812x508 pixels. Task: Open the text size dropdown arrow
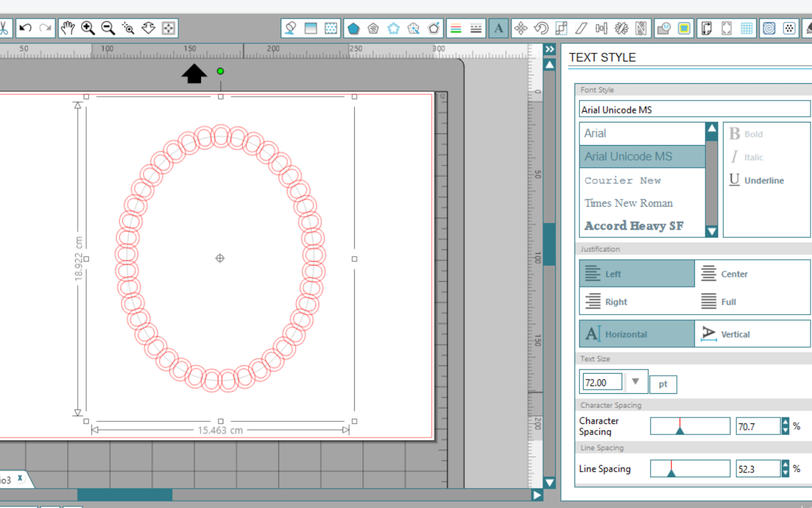point(636,382)
